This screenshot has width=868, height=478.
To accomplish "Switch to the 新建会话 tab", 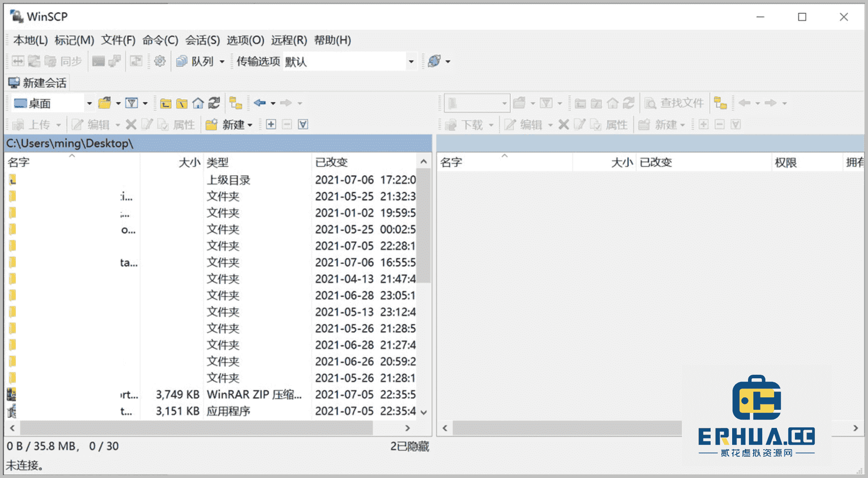I will [x=38, y=83].
